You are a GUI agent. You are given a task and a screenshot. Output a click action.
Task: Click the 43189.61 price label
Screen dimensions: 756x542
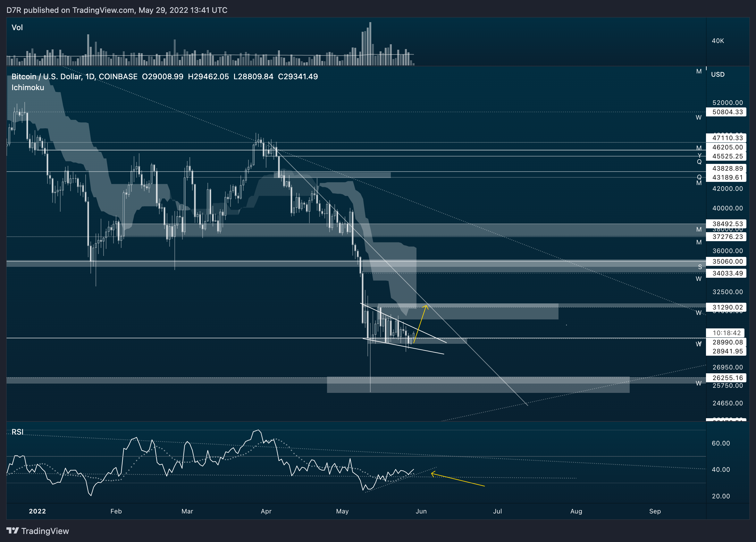point(726,177)
